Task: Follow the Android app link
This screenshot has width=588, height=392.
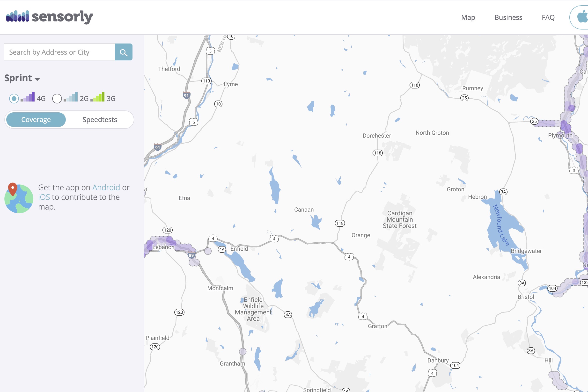Action: (x=106, y=188)
